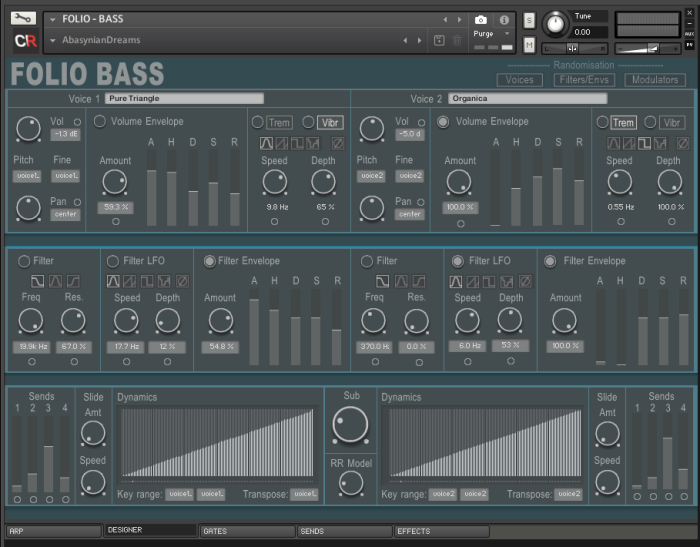700x547 pixels.
Task: Click the RR Model knob
Action: [x=351, y=484]
